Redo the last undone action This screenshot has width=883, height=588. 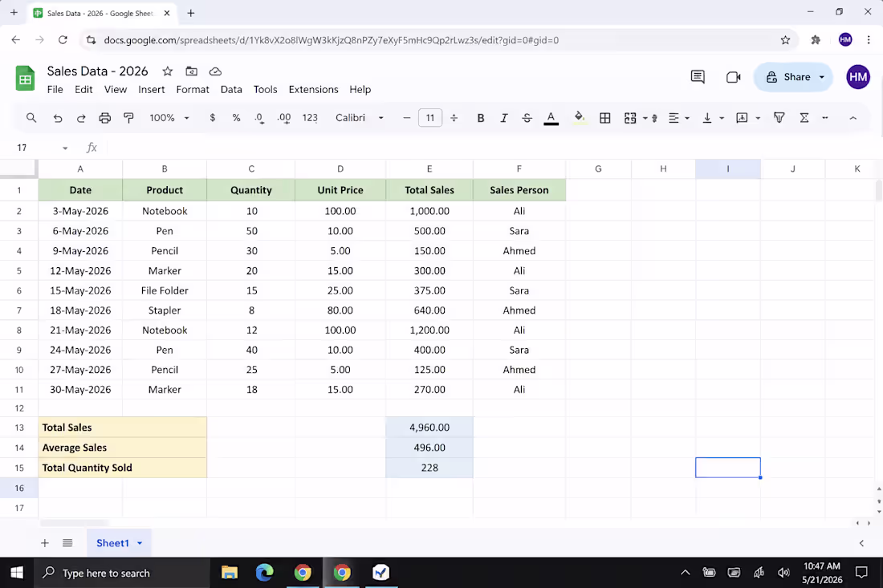tap(81, 118)
